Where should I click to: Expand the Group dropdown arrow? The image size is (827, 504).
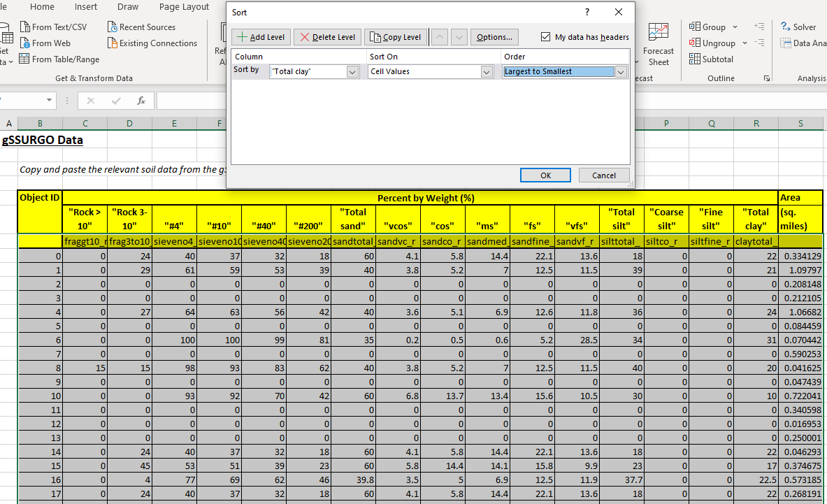click(735, 27)
